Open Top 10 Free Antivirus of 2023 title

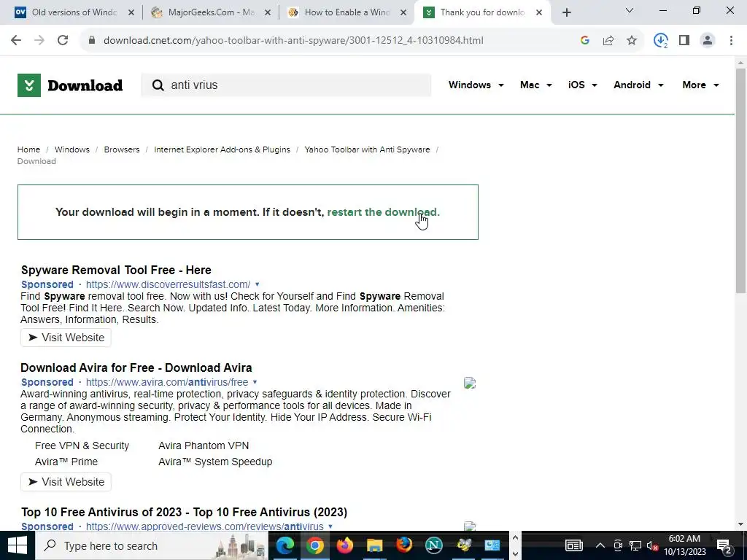184,512
